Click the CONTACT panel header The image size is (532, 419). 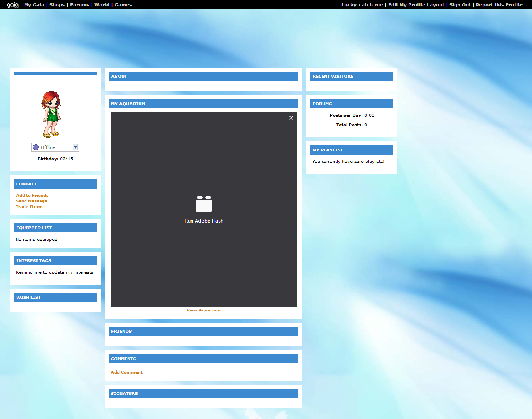point(55,184)
